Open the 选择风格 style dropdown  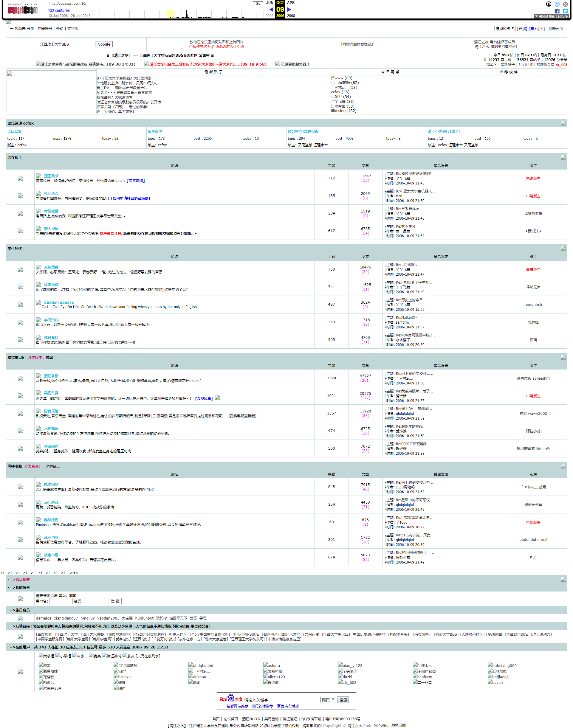coord(504,29)
